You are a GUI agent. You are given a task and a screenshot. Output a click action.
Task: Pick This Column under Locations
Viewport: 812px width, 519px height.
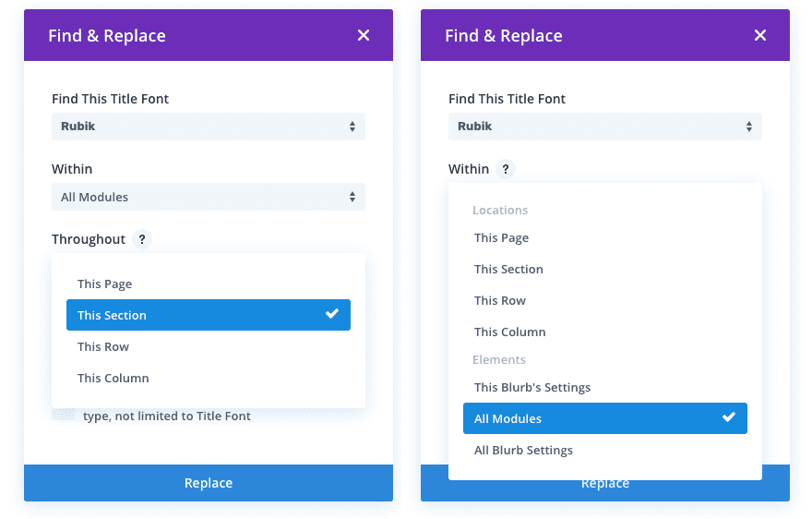pos(510,332)
